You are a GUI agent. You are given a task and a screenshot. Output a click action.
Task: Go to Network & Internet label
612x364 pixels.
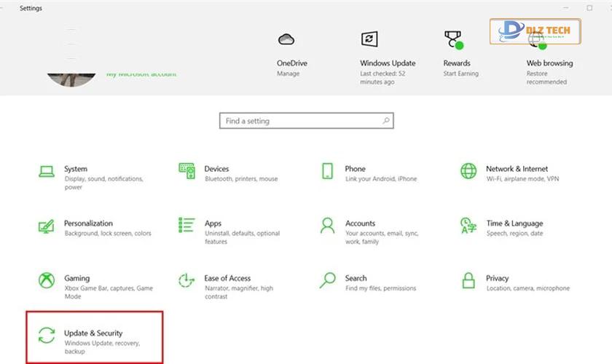pos(517,169)
